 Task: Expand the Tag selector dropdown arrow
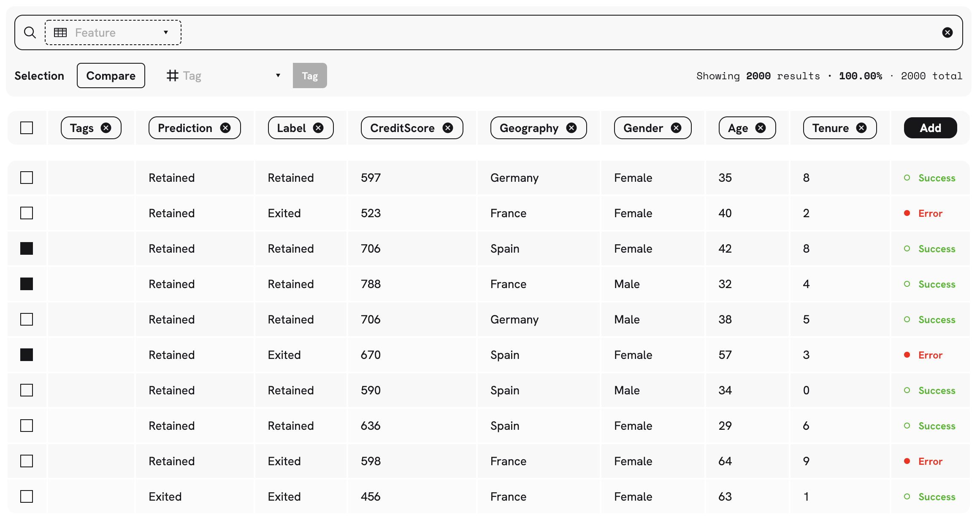278,75
